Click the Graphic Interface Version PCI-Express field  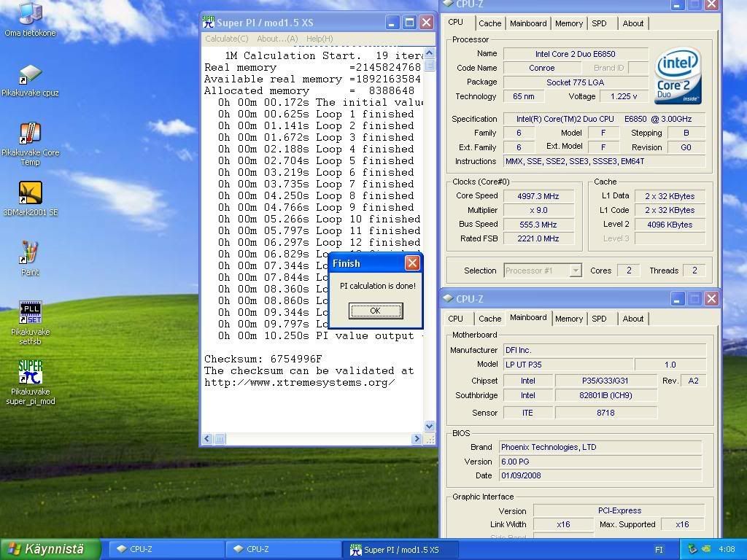coord(619,510)
